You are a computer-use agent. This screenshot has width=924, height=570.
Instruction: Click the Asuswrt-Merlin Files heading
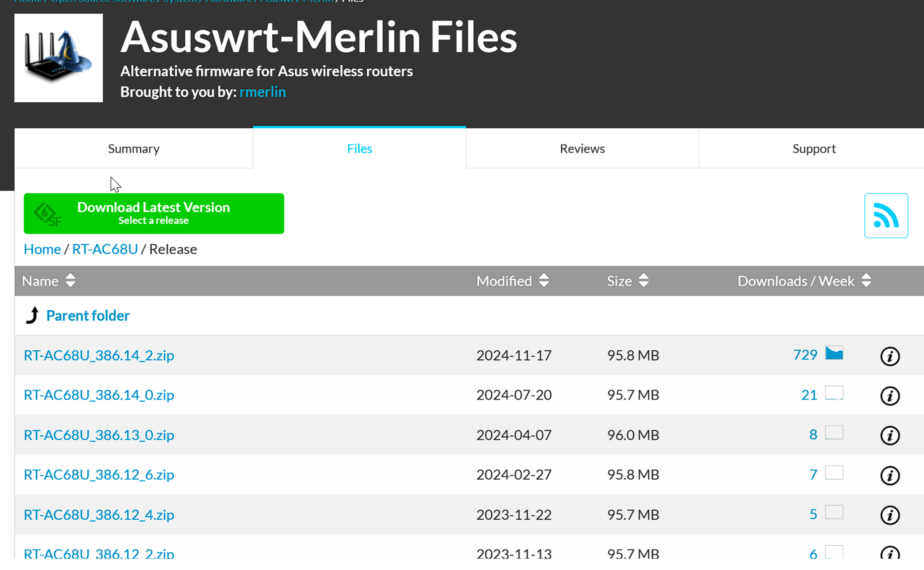pos(318,37)
